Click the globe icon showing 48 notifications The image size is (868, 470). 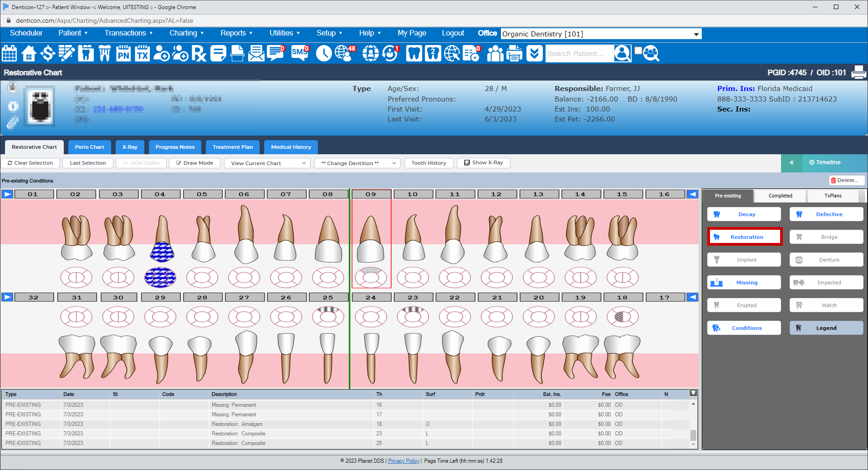click(x=344, y=53)
